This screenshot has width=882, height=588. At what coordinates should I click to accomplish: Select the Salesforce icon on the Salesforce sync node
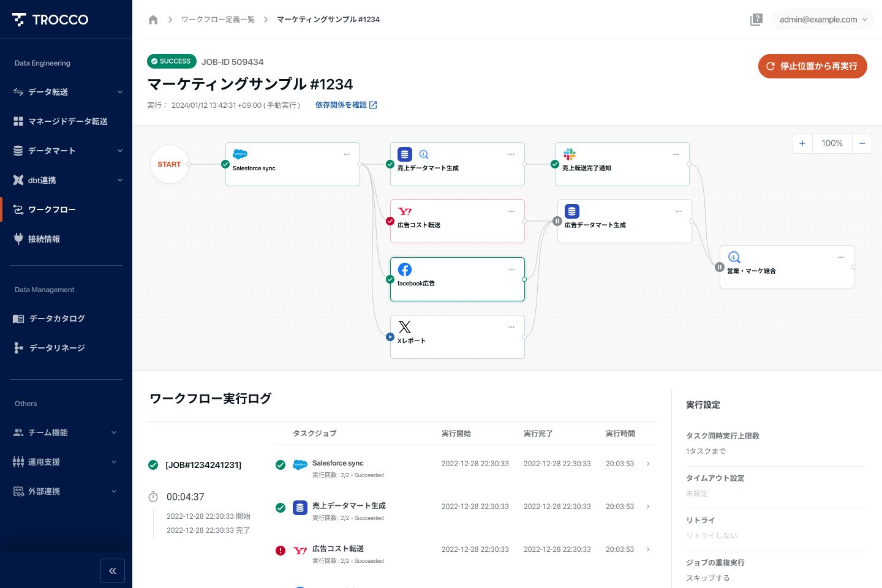point(239,155)
